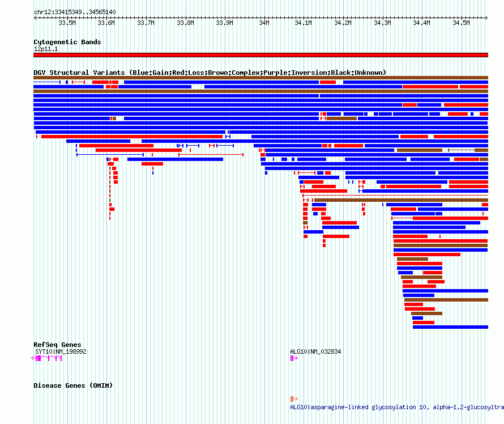The height and width of the screenshot is (424, 504).
Task: Select the topmost brown complex variant bar
Action: click(260, 78)
